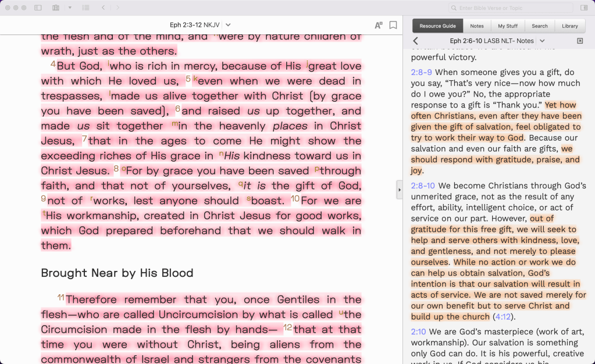Click the pop-out icon above the notes panel
595x364 pixels.
coord(579,40)
